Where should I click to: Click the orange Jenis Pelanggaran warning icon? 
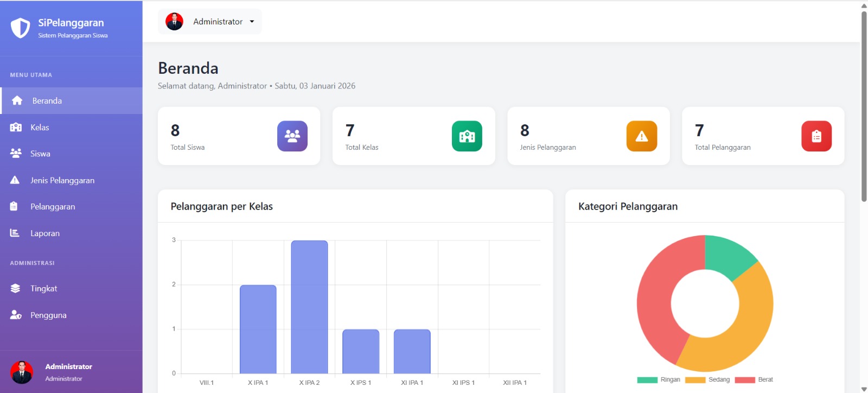click(642, 136)
